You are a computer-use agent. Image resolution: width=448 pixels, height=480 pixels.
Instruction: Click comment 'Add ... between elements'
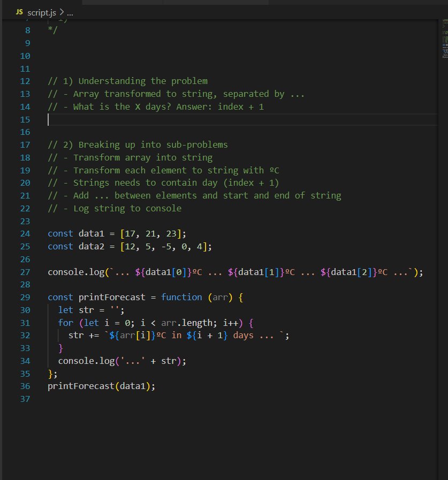point(135,196)
